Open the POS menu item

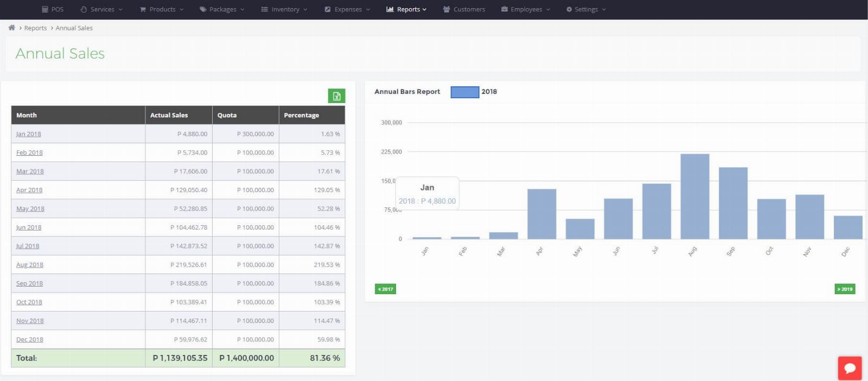click(53, 9)
